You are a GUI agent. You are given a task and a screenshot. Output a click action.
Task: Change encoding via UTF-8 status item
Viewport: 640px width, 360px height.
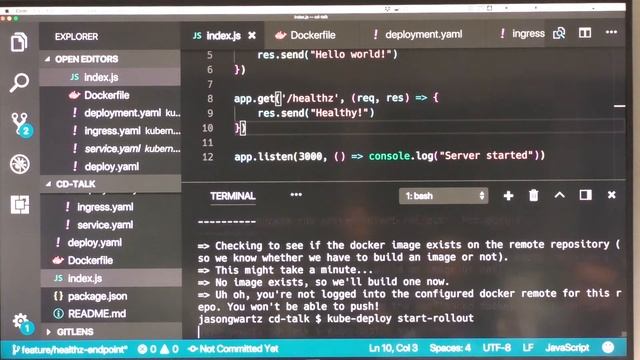496,348
